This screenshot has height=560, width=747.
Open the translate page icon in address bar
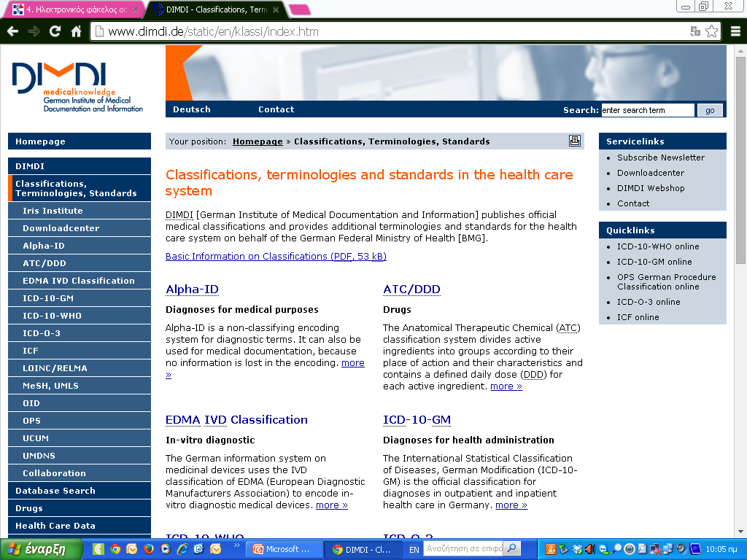pos(695,31)
